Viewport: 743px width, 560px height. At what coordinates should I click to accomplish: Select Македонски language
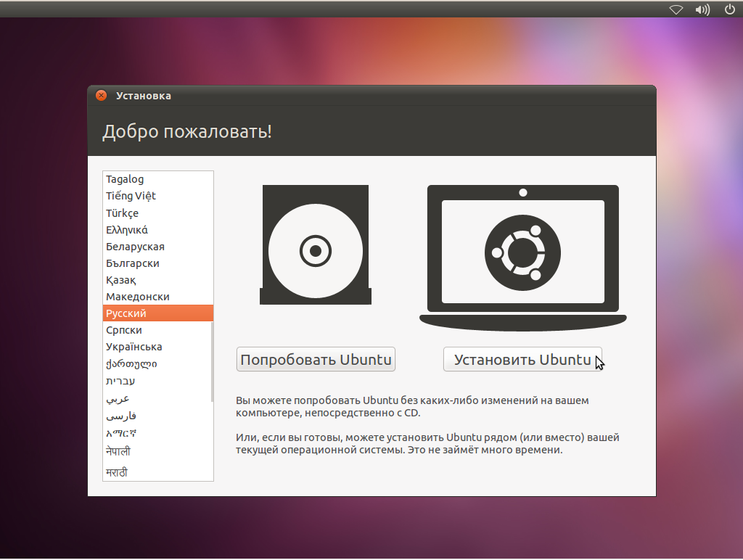click(x=157, y=297)
